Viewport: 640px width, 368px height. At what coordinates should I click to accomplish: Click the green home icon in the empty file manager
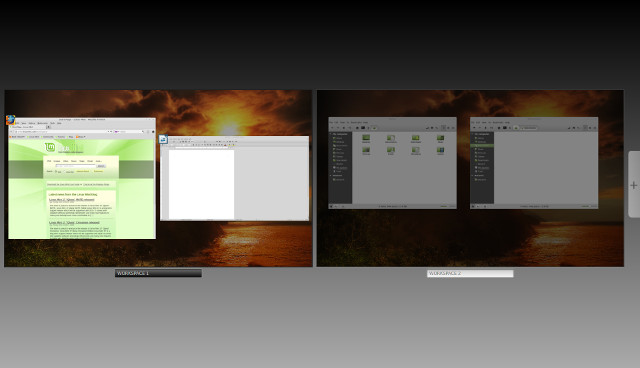tap(516, 128)
